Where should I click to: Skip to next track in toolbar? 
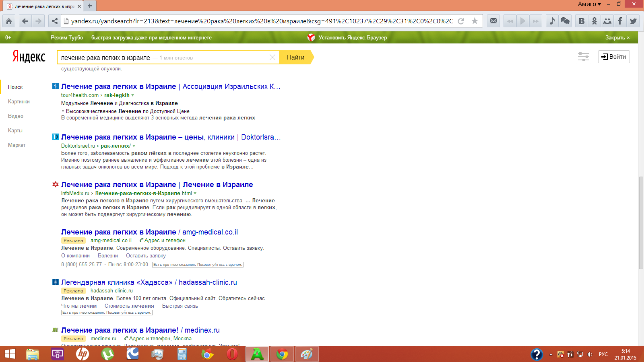coord(535,21)
